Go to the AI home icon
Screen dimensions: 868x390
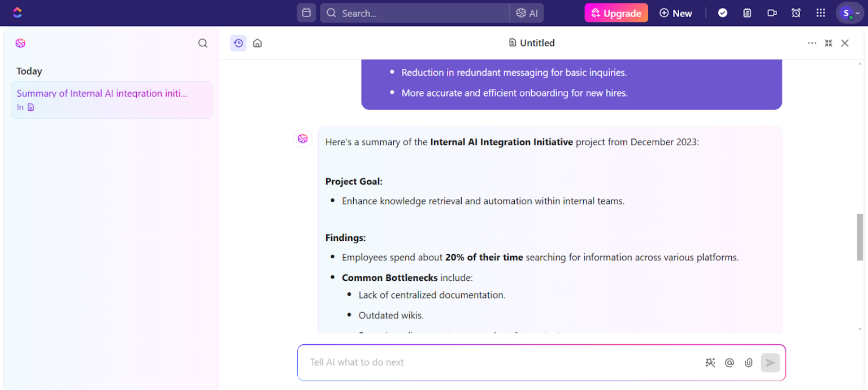tap(258, 43)
